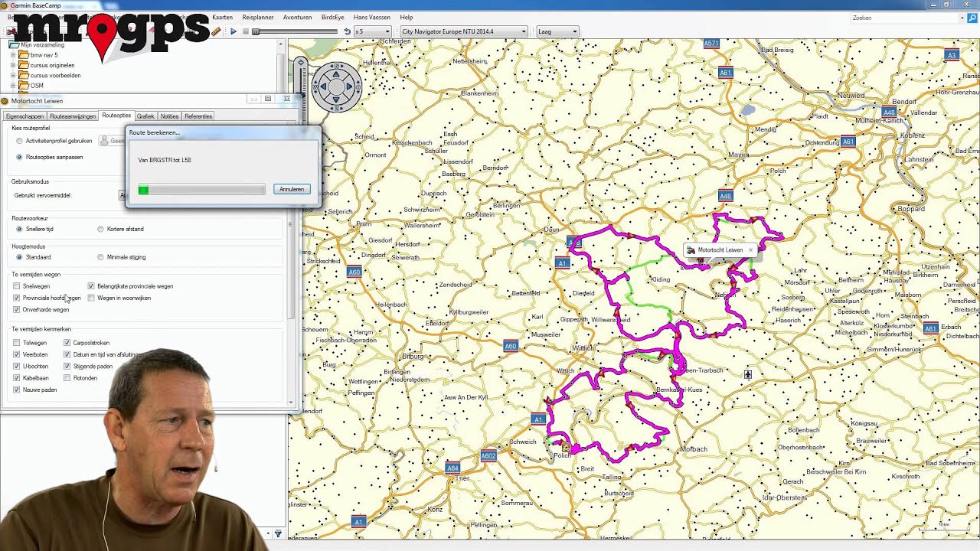Enable the Rotonden checkbox

pyautogui.click(x=67, y=378)
